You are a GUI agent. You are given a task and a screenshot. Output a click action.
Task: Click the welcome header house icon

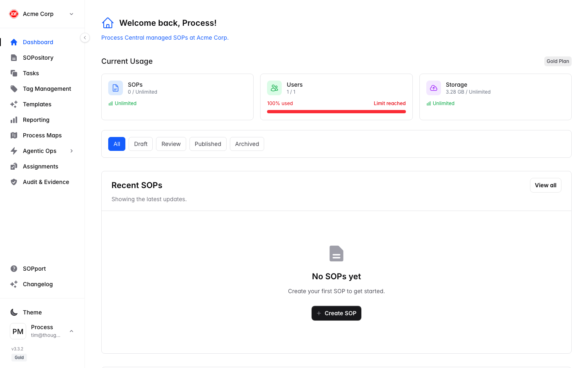coord(108,23)
